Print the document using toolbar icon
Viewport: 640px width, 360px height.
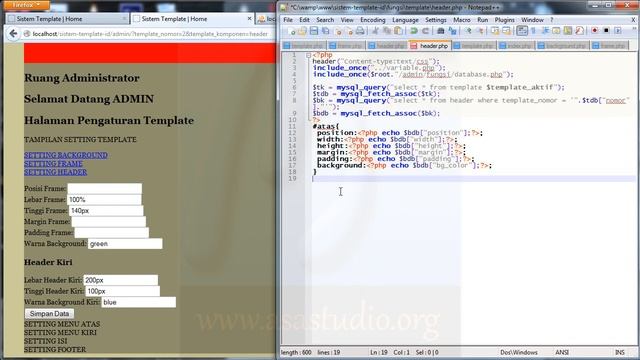click(x=360, y=31)
